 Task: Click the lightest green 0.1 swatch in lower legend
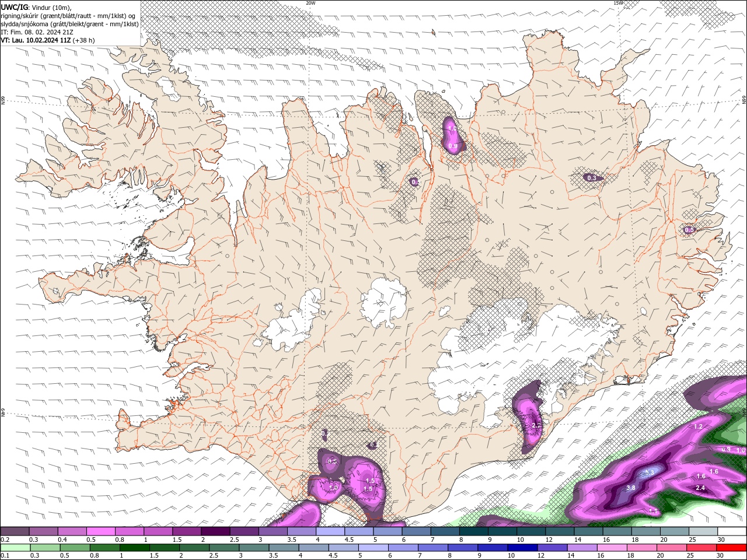coord(15,548)
